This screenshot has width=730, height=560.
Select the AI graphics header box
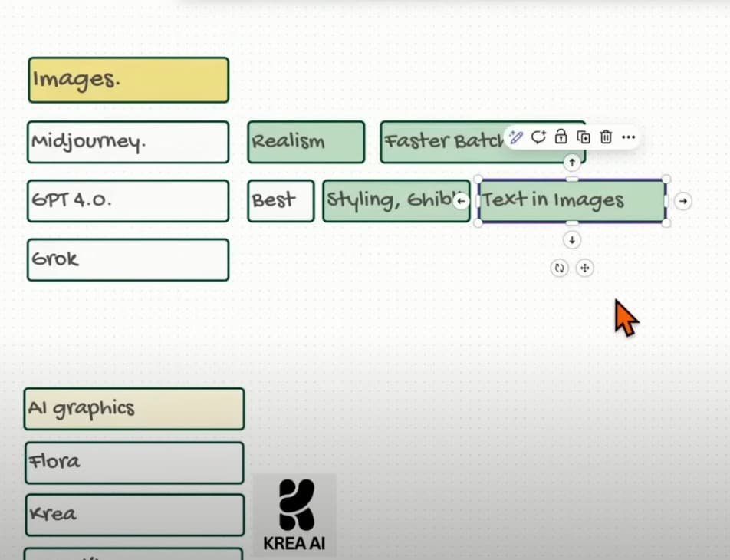(134, 409)
